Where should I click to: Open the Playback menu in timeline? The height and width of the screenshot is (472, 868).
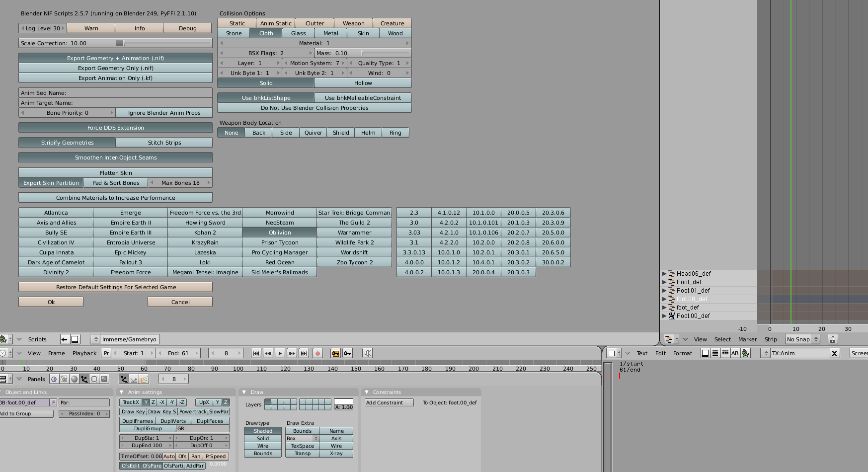84,353
